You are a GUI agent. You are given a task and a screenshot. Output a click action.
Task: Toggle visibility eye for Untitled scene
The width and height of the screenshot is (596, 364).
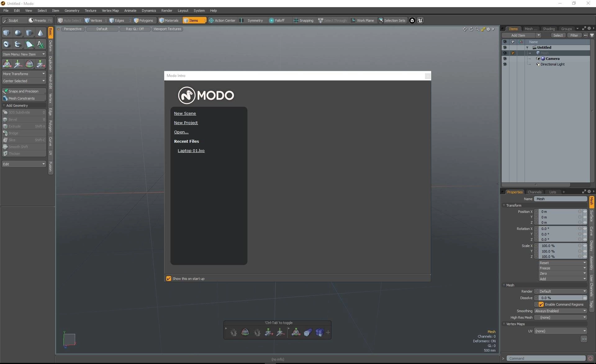[x=505, y=47]
